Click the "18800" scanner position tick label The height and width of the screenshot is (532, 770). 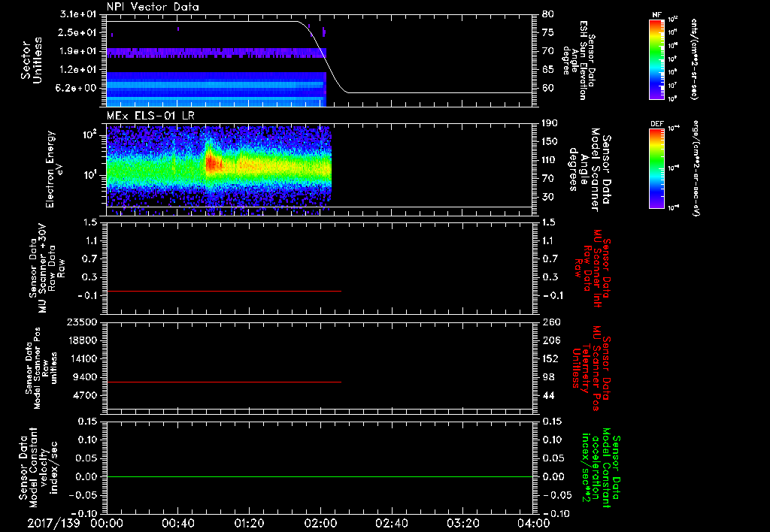(x=81, y=340)
